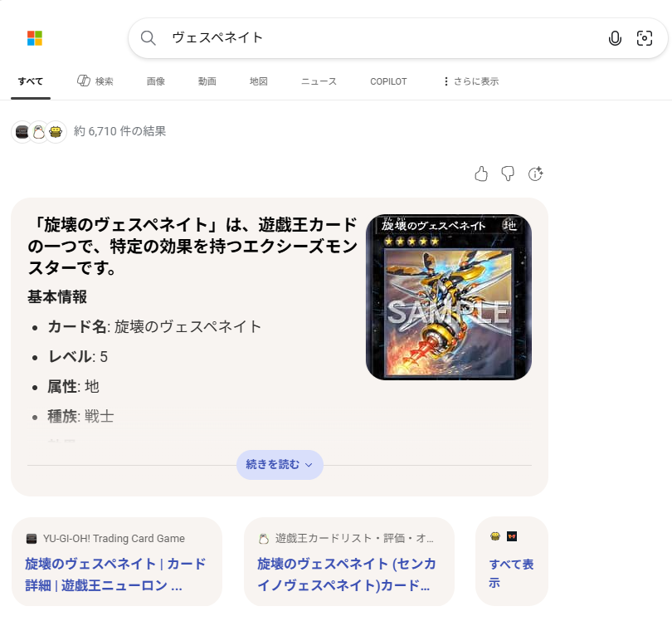Image resolution: width=672 pixels, height=621 pixels.
Task: Click the thumbs up feedback icon
Action: coord(481,174)
